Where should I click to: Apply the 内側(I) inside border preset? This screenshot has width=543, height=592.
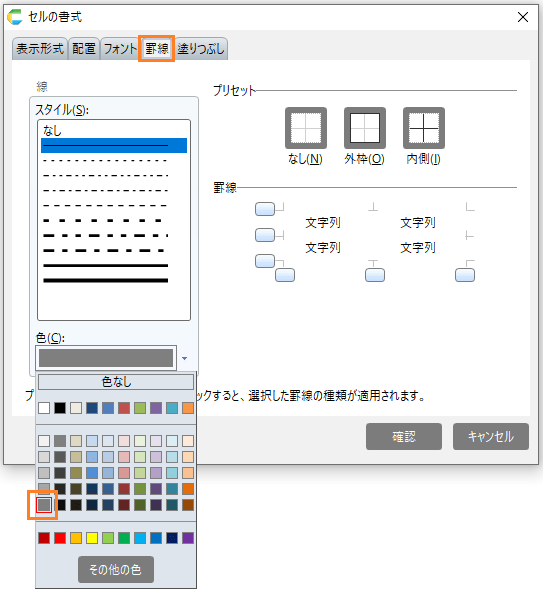point(424,128)
